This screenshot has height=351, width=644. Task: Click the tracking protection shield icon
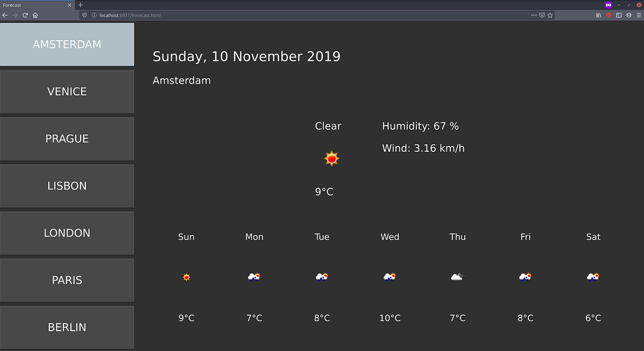click(85, 15)
